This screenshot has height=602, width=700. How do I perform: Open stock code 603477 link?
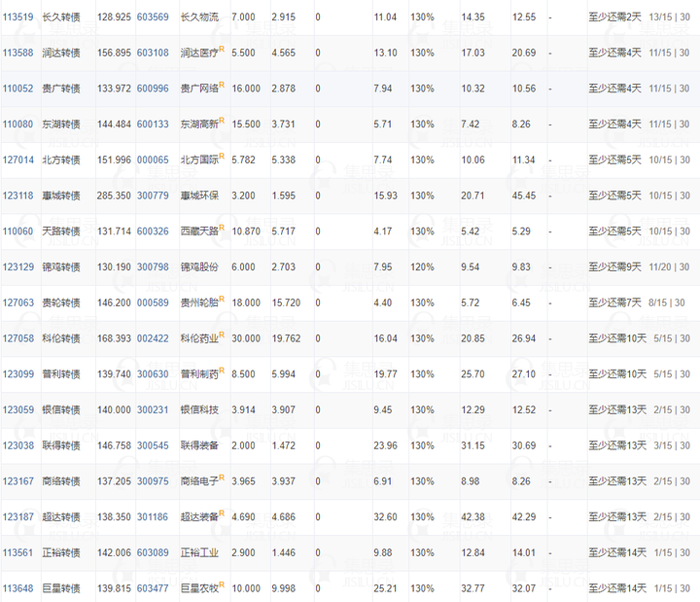pos(153,588)
